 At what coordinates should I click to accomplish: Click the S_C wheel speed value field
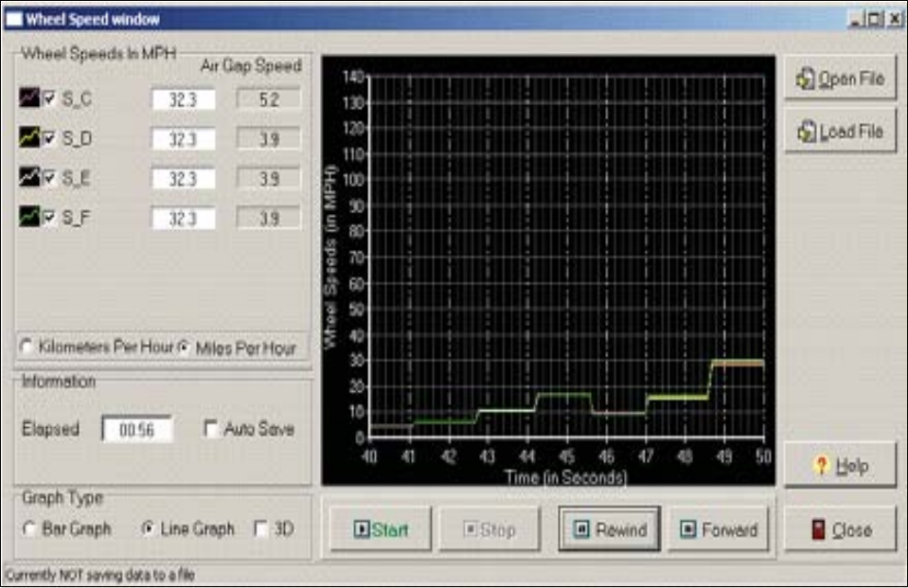184,99
